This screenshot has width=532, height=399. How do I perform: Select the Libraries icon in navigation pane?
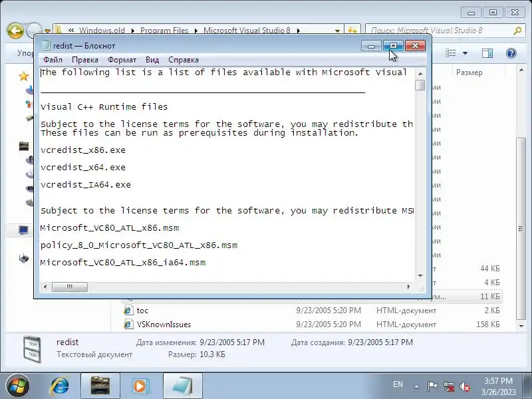pos(24,146)
